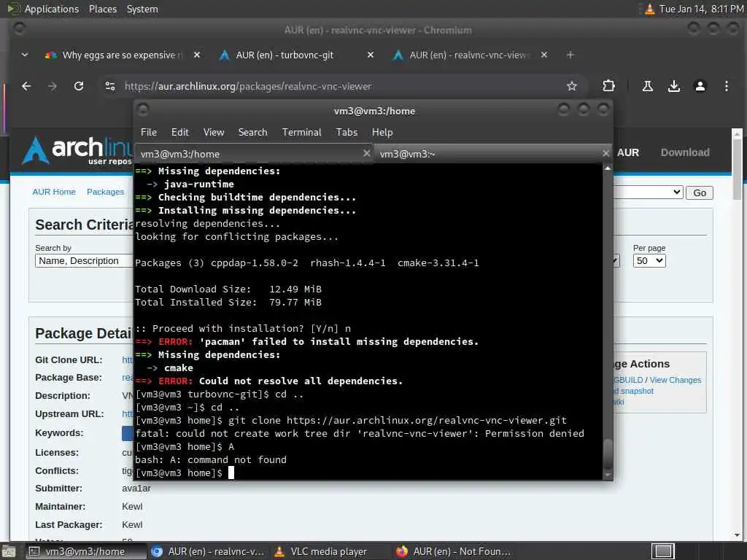
Task: Open terminal Edit menu
Action: (x=180, y=133)
